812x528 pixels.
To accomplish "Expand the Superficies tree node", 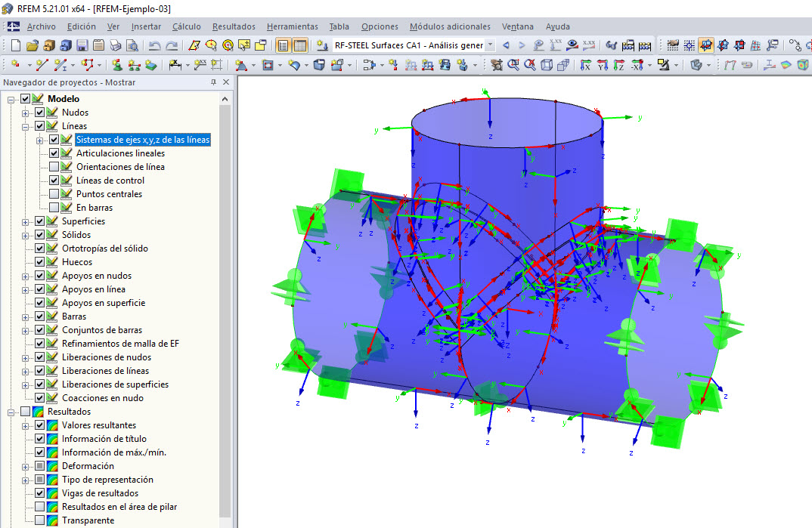I will click(26, 222).
